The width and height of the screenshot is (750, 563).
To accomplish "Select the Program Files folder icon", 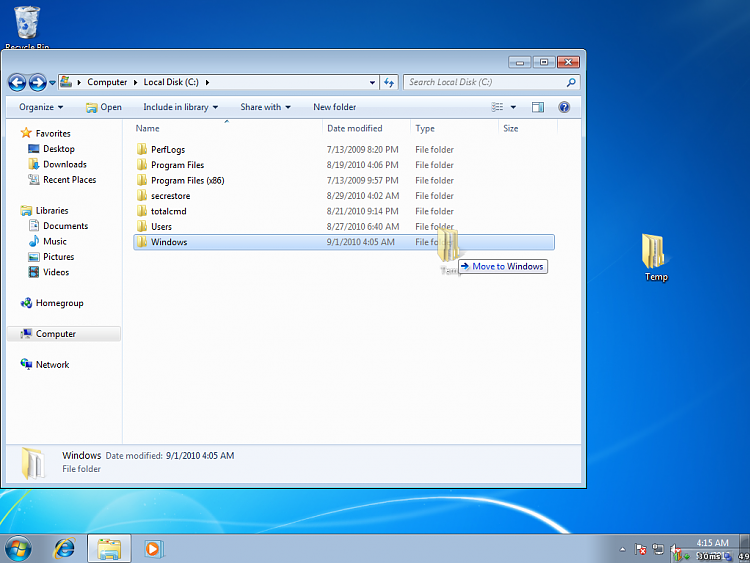I will click(142, 165).
